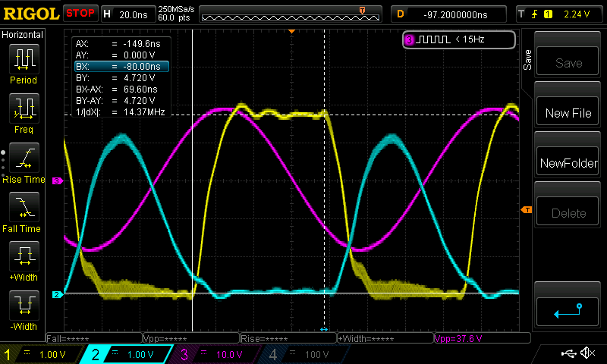
Task: Select the Fall Time measurement icon
Action: point(24,207)
